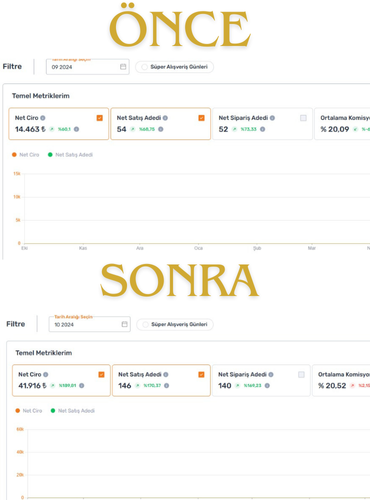
Task: Open the 09 2024 date range selector
Action: 88,67
